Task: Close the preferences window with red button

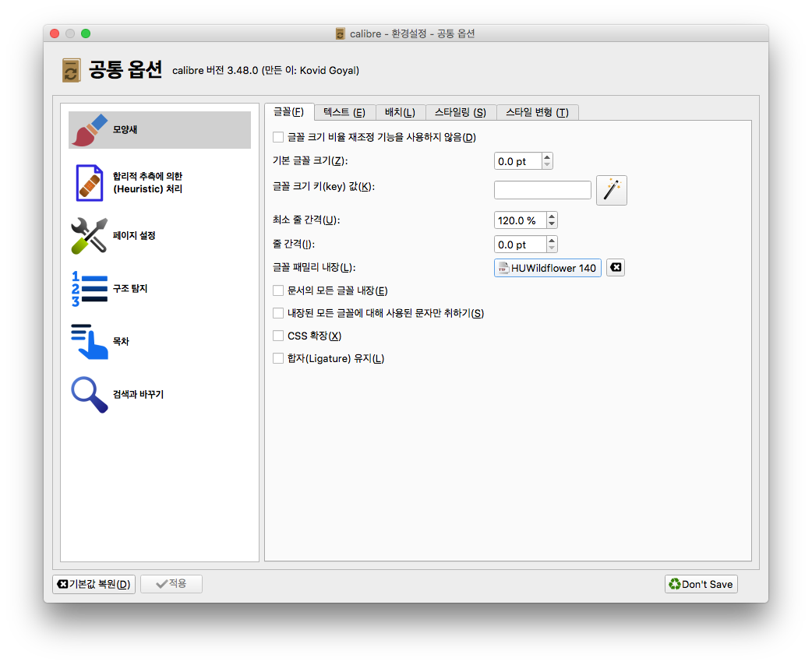Action: point(55,33)
